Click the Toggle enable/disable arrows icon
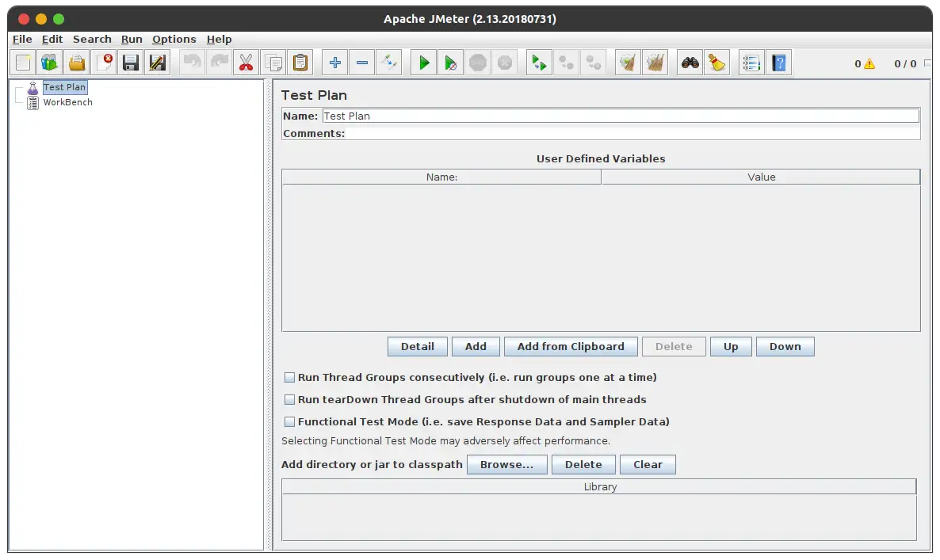Screen dimensions: 940x560 (389, 63)
